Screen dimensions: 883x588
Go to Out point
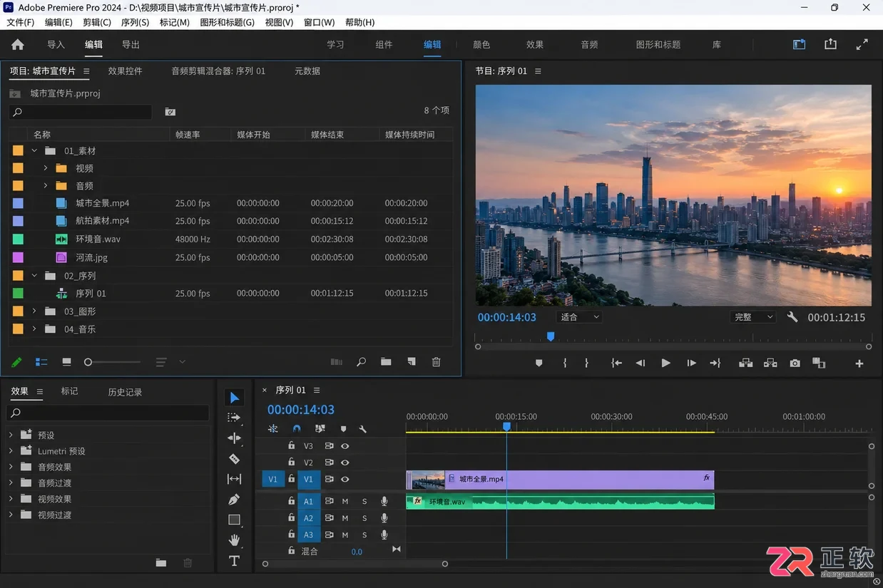pos(715,363)
